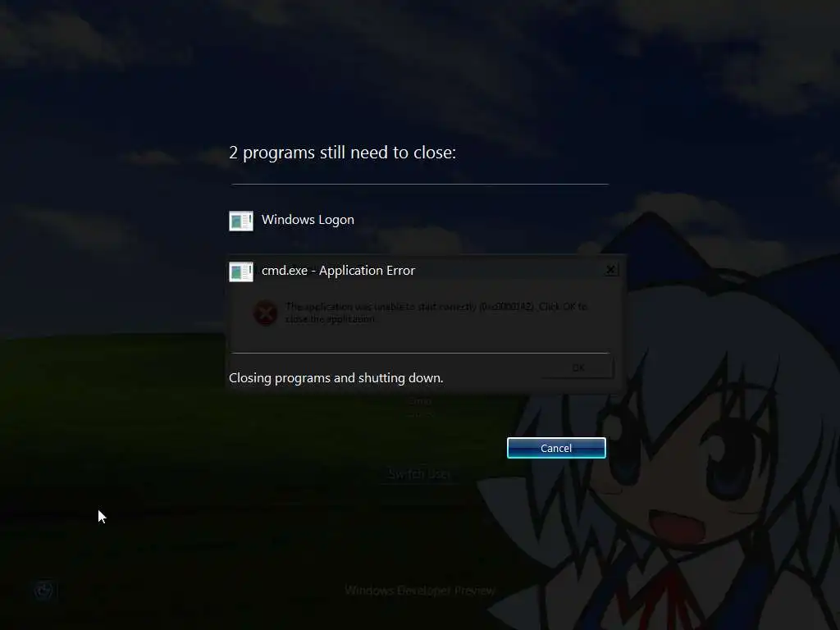Select the Windows Logon program icon

(241, 221)
